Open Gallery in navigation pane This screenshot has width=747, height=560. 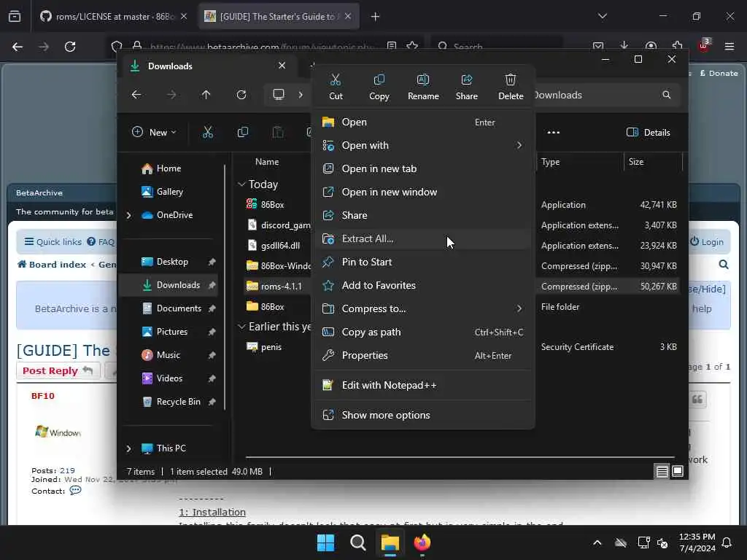pos(162,192)
